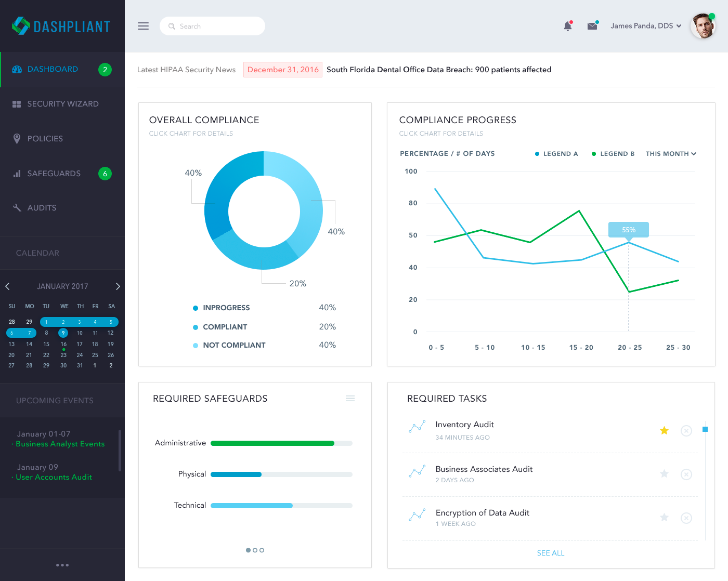Click the Audits wrench icon
This screenshot has height=581, width=728.
click(x=16, y=207)
